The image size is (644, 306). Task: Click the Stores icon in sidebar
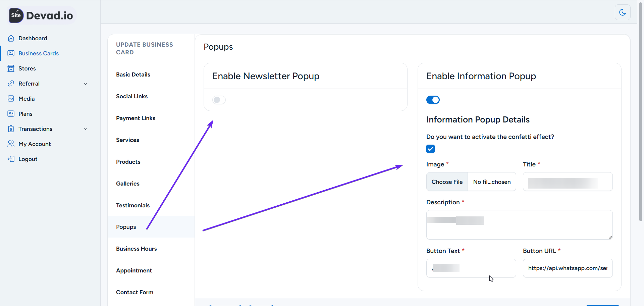tap(11, 68)
